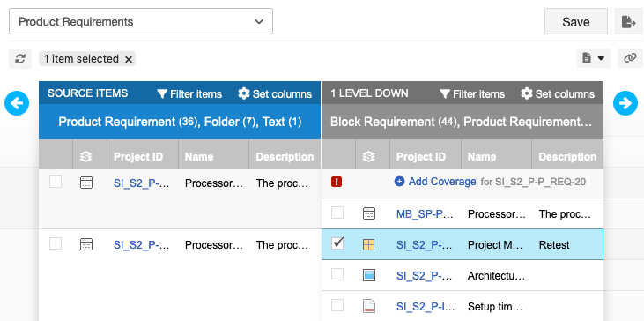Image resolution: width=644 pixels, height=321 pixels.
Task: Open Filter items in 1 Level Down header
Action: [x=472, y=94]
